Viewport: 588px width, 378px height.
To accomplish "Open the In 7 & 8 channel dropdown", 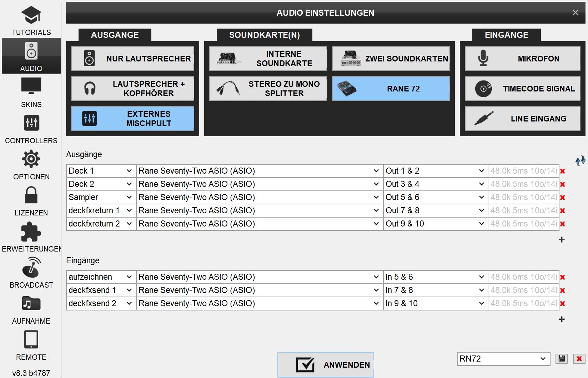I will (435, 290).
